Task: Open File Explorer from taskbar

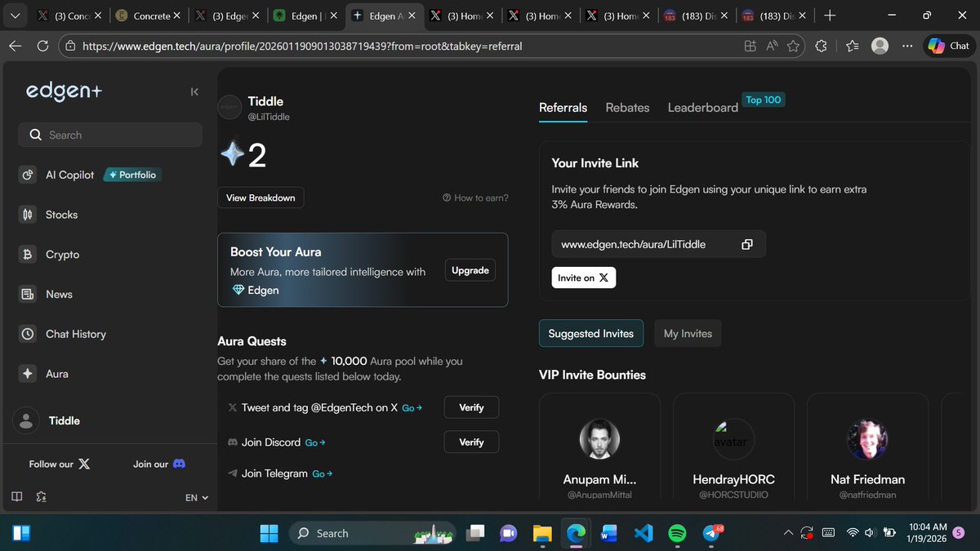Action: (x=542, y=533)
